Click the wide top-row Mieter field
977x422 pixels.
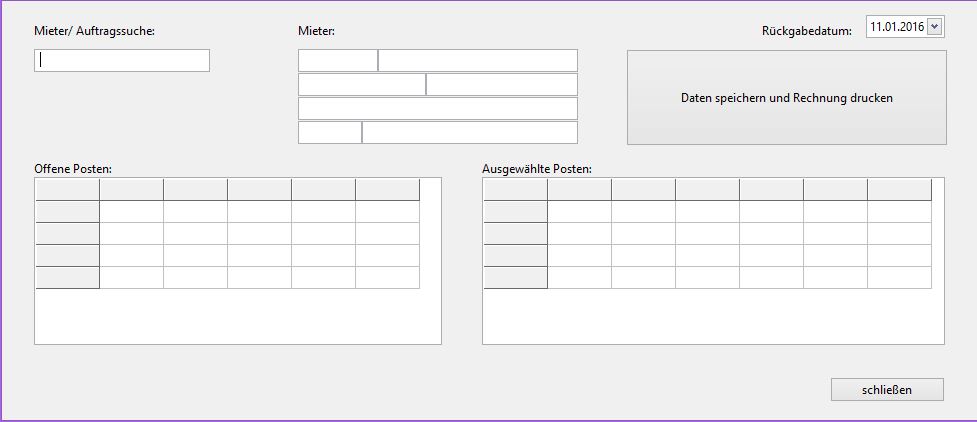pyautogui.click(x=478, y=60)
